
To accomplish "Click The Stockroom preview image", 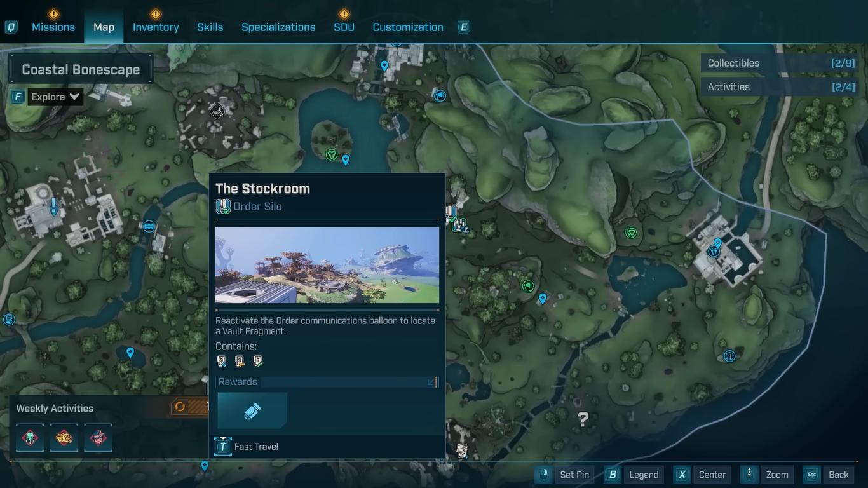I will tap(327, 265).
